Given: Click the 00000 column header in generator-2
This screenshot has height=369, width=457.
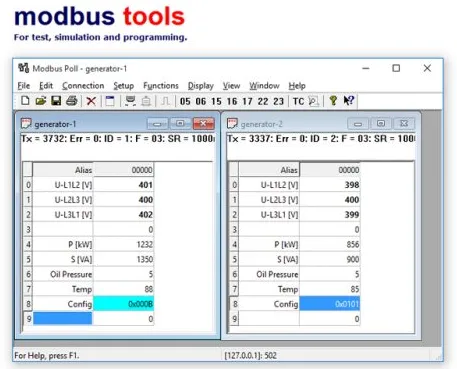Looking at the screenshot, I should [x=329, y=170].
